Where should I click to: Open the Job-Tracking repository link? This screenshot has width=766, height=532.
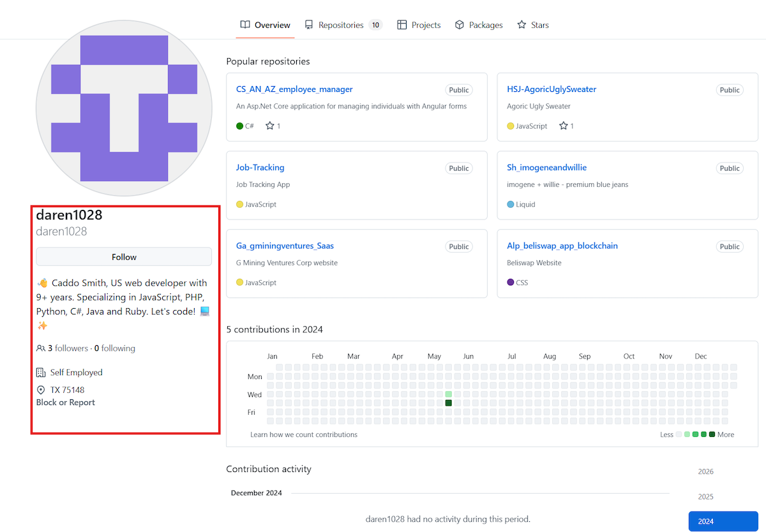260,167
